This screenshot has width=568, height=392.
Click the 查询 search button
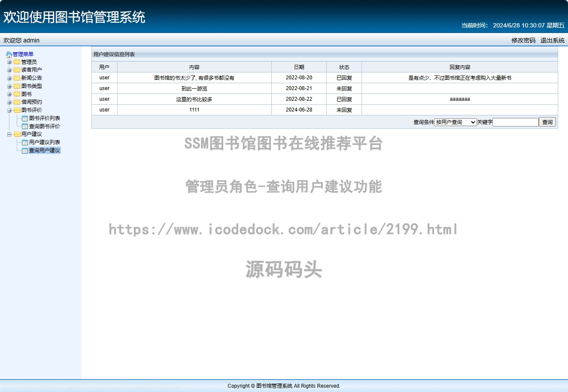[547, 122]
